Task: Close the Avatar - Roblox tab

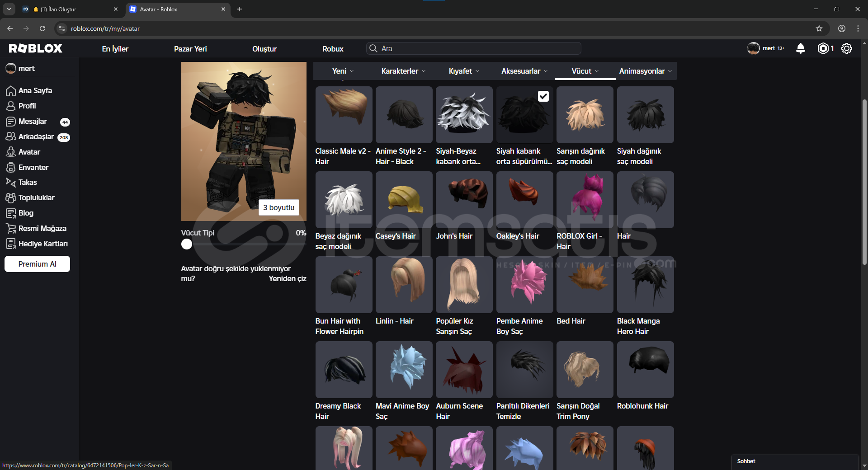Action: pyautogui.click(x=223, y=9)
